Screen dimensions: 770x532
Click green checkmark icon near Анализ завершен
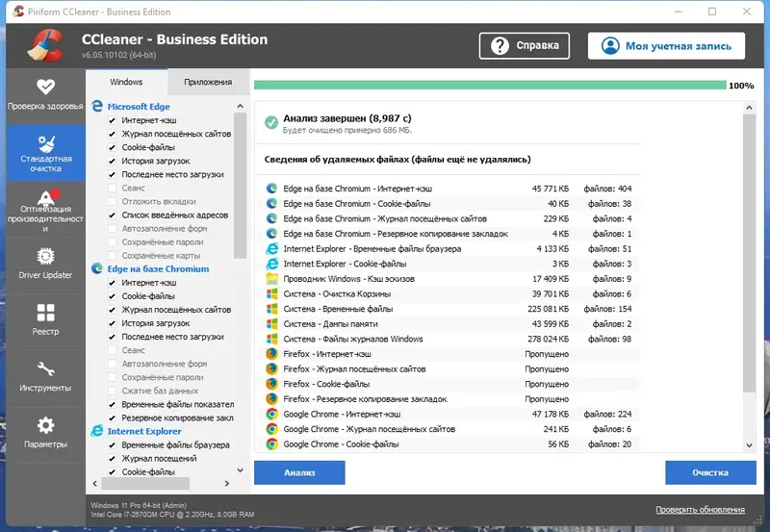271,122
